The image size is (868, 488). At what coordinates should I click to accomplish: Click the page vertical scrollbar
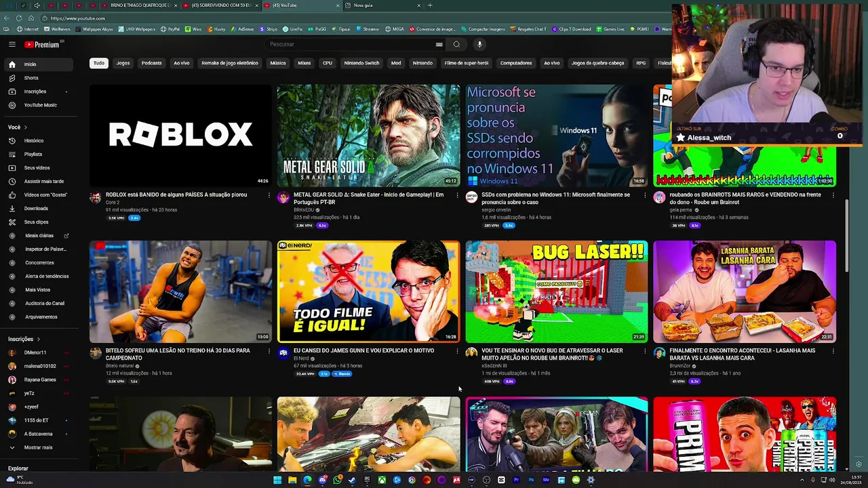point(846,237)
